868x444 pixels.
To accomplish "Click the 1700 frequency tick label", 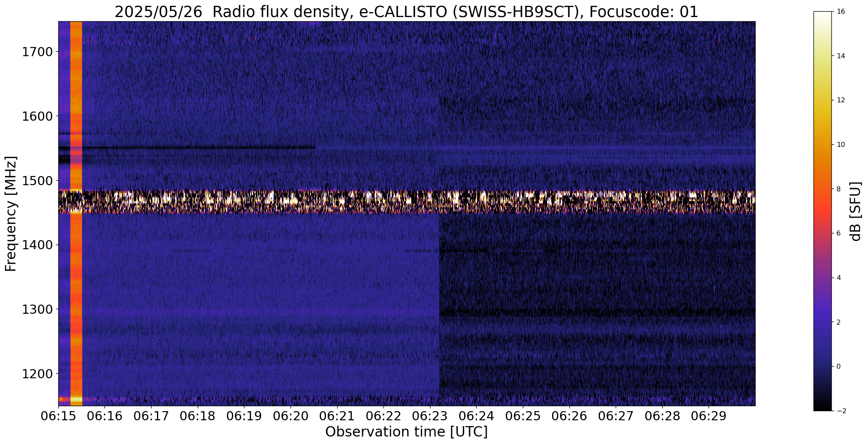I will pyautogui.click(x=37, y=52).
